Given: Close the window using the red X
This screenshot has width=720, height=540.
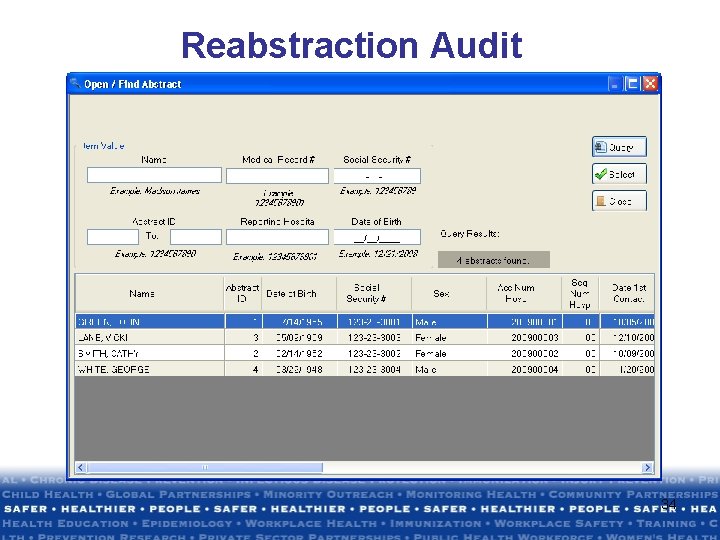Looking at the screenshot, I should click(650, 84).
